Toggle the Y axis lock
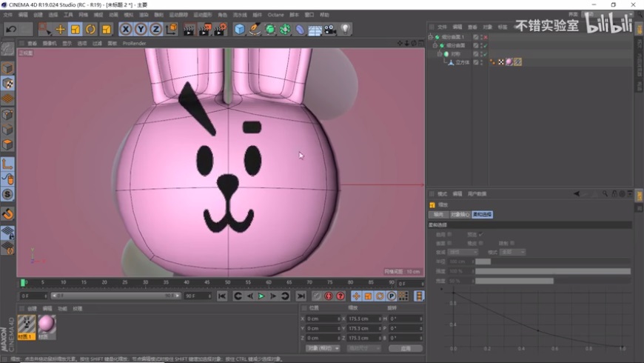The image size is (644, 363). pos(141,29)
